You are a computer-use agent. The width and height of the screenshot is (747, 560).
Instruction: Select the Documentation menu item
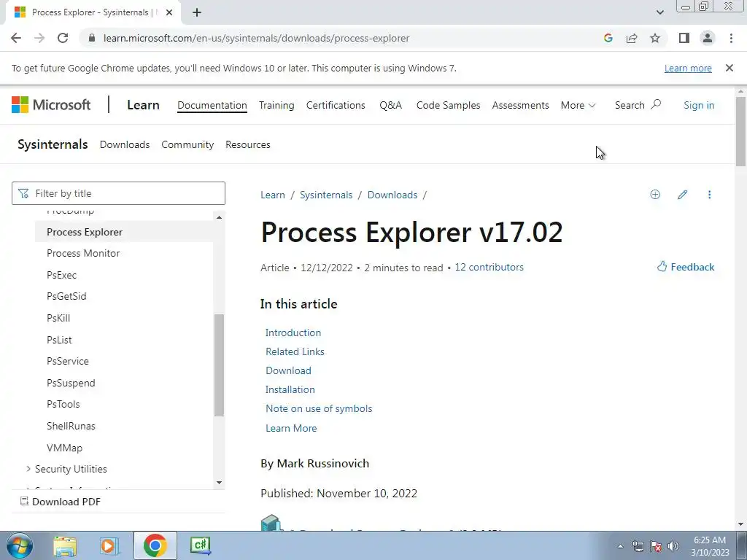point(212,105)
